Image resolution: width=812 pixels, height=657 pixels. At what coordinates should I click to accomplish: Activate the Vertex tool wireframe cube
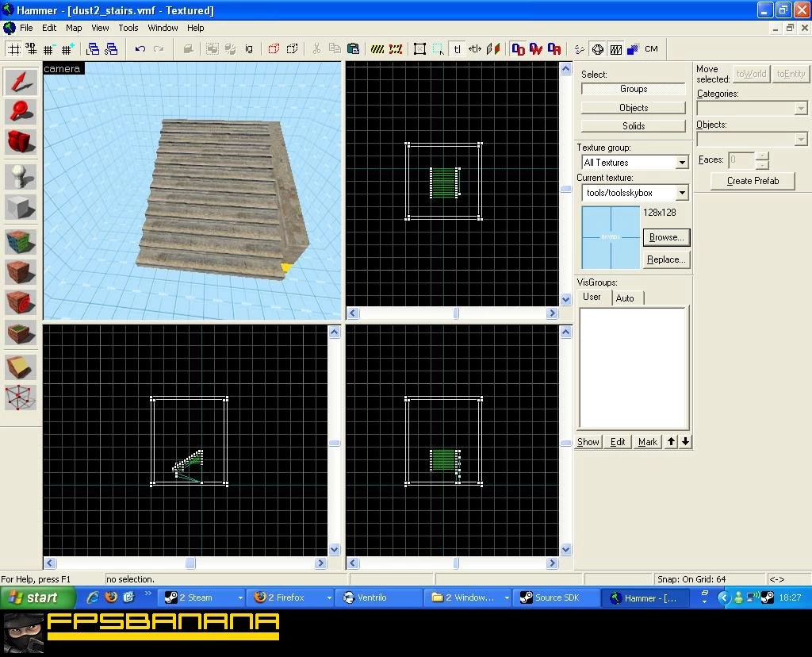point(21,398)
